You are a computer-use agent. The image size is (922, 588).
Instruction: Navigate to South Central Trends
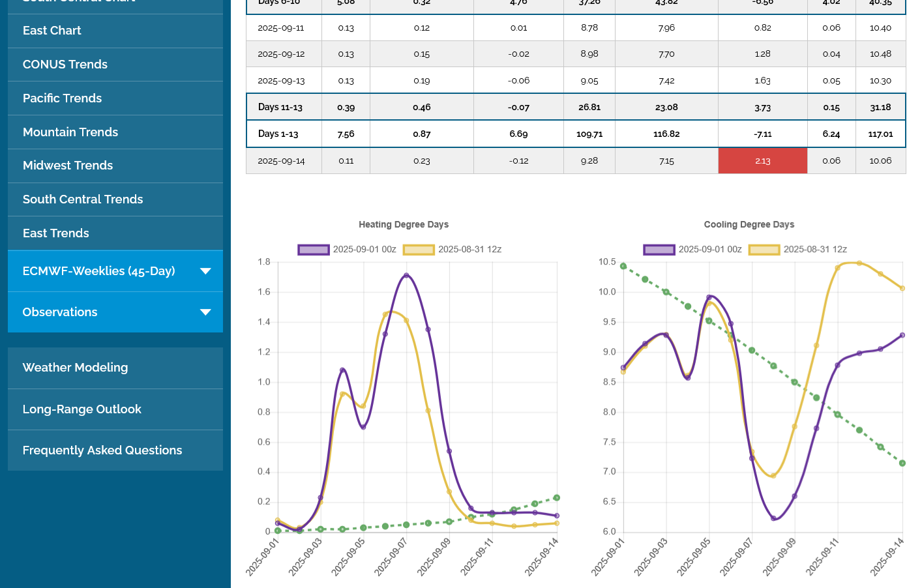83,199
